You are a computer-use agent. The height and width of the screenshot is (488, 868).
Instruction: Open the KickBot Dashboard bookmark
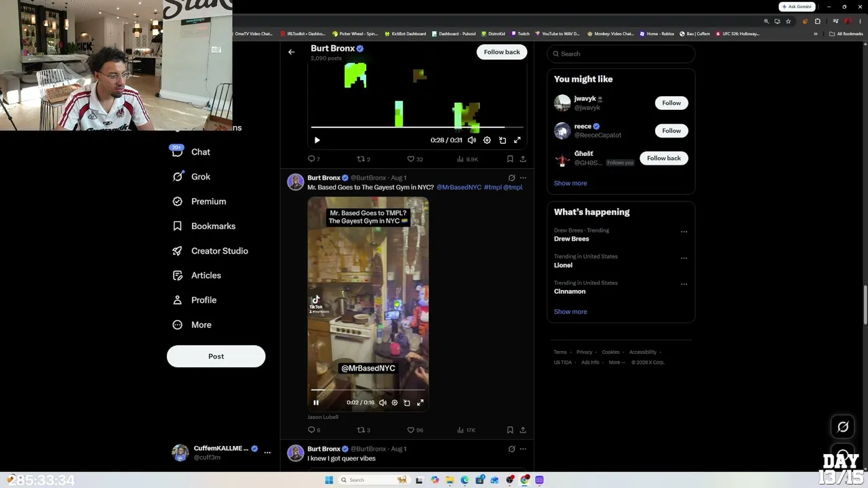click(405, 34)
